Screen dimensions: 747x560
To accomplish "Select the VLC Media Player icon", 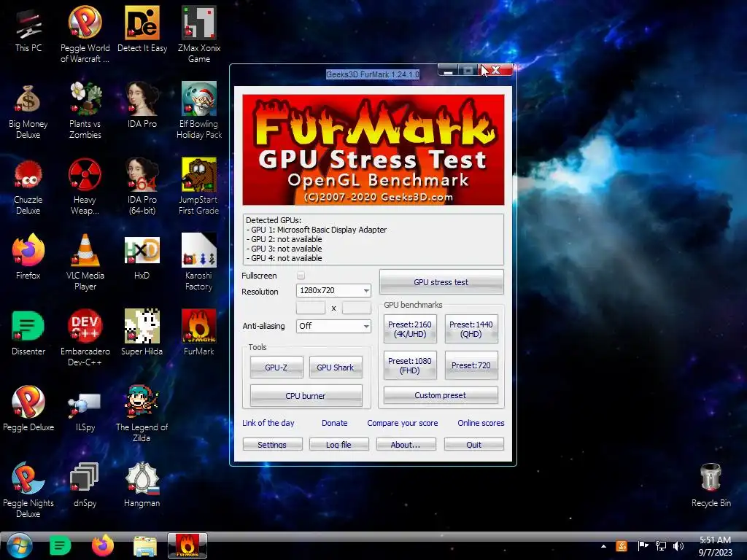I will (x=85, y=262).
